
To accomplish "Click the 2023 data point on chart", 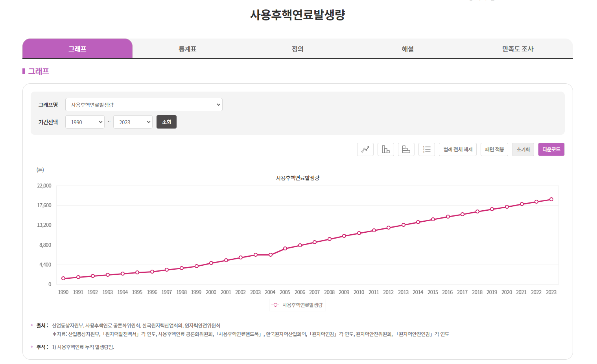I will [x=551, y=199].
